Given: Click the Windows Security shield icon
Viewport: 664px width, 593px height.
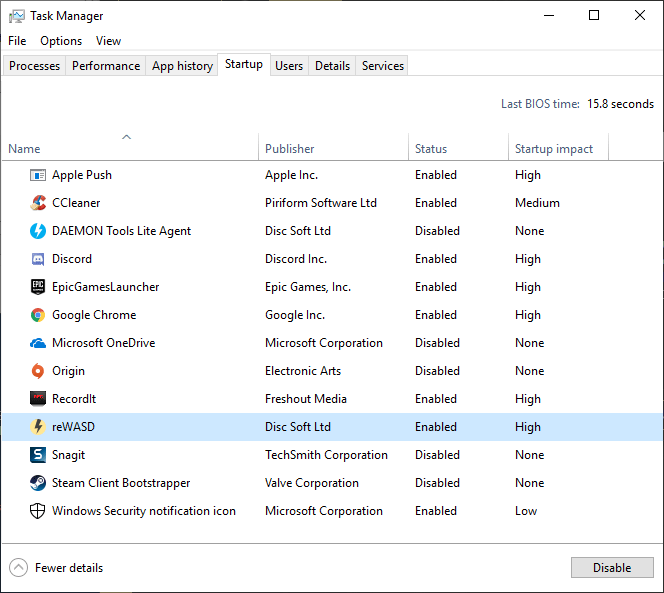Looking at the screenshot, I should (38, 511).
